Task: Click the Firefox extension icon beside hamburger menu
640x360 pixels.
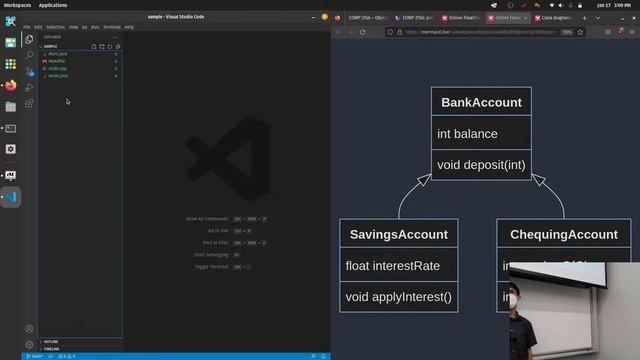Action: [620, 31]
